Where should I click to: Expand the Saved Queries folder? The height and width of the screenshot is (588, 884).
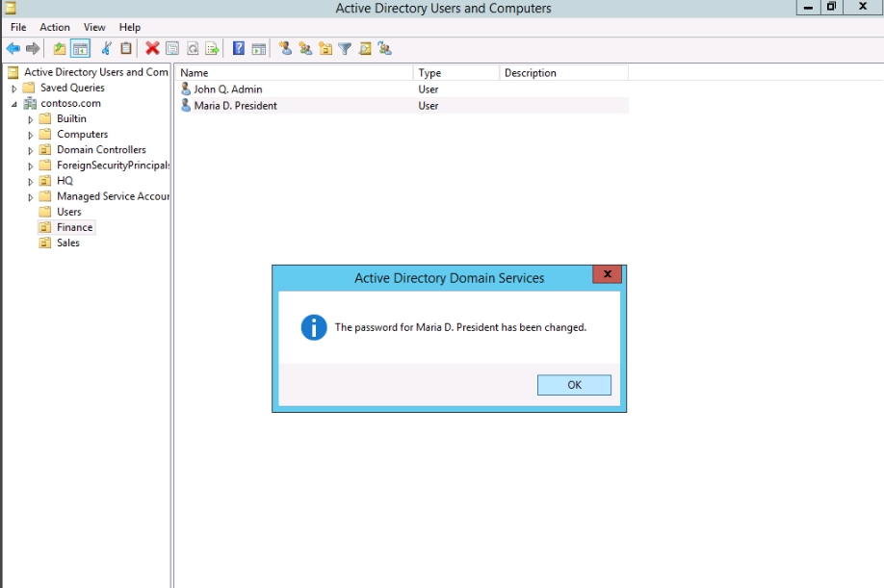tap(14, 89)
